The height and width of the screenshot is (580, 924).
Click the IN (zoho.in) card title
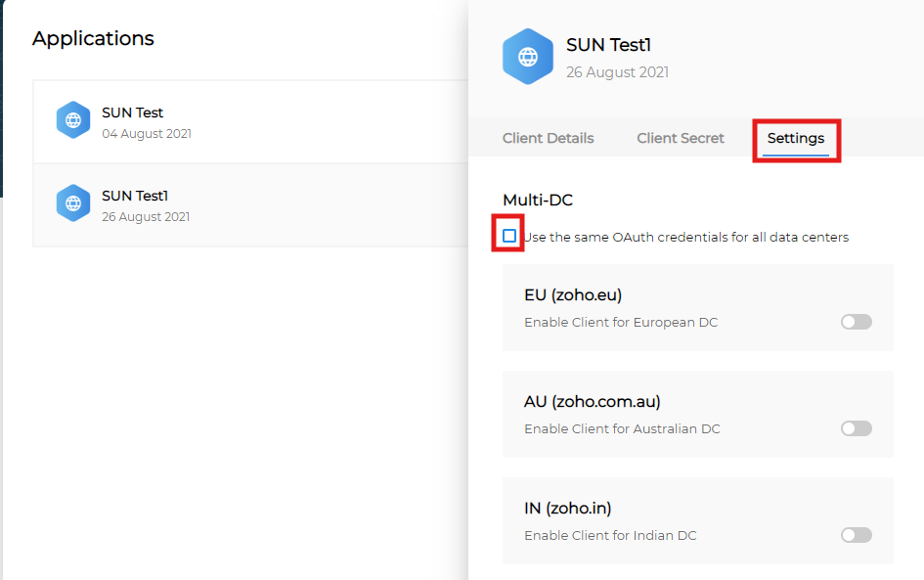click(567, 509)
